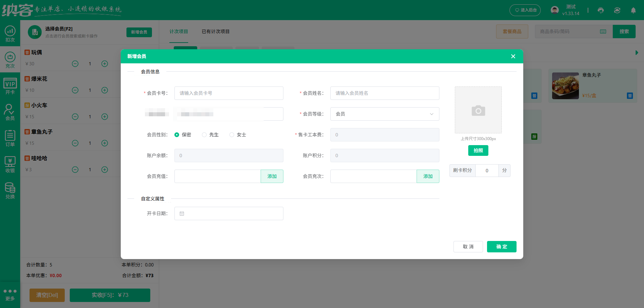
Task: Select the 先生 gender option
Action: click(204, 134)
